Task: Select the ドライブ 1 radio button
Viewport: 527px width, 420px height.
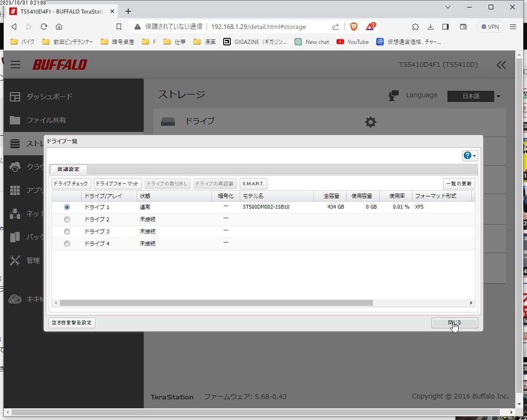Action: 67,207
